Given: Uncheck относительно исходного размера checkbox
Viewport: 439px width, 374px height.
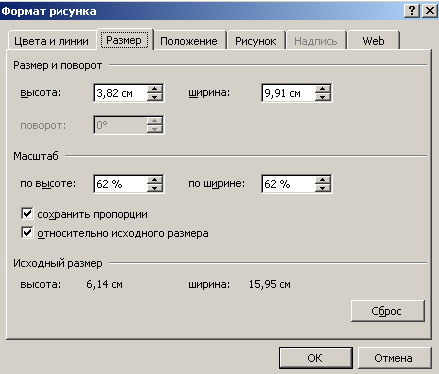Looking at the screenshot, I should click(27, 233).
